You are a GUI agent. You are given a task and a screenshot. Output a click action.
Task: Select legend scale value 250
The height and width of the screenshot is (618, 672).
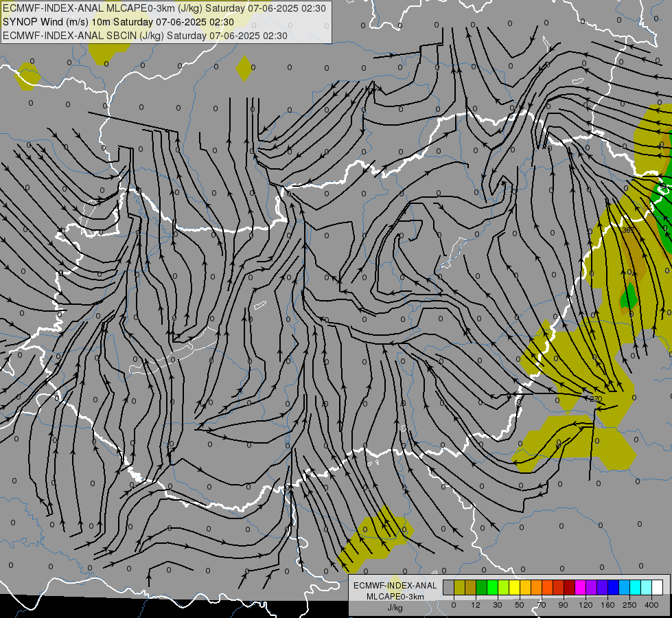click(x=629, y=605)
